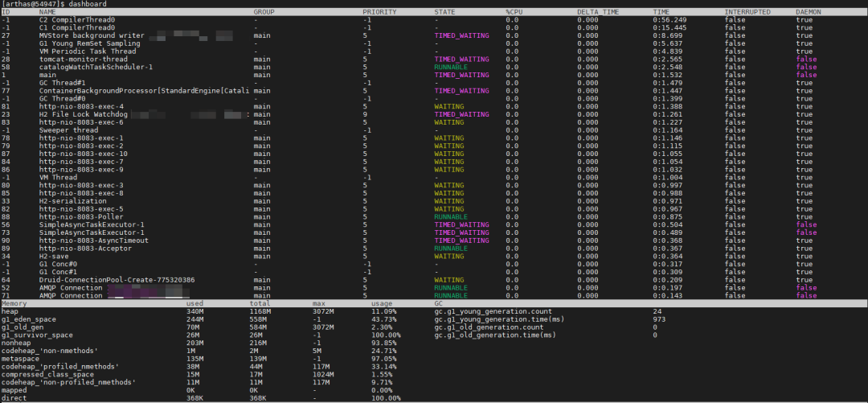The height and width of the screenshot is (403, 868).
Task: Select "codeheap_'profiled_nmethods'" row label
Action: tap(60, 367)
